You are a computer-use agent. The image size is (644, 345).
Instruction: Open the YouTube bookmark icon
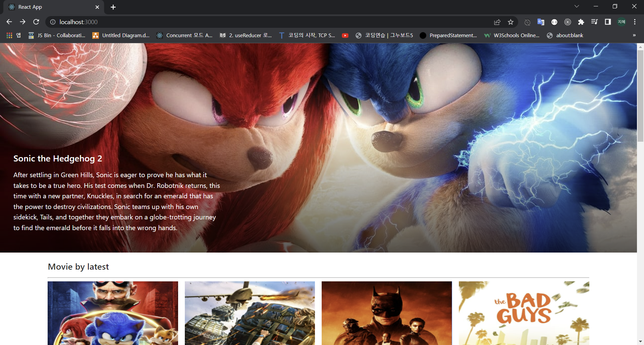(x=345, y=35)
